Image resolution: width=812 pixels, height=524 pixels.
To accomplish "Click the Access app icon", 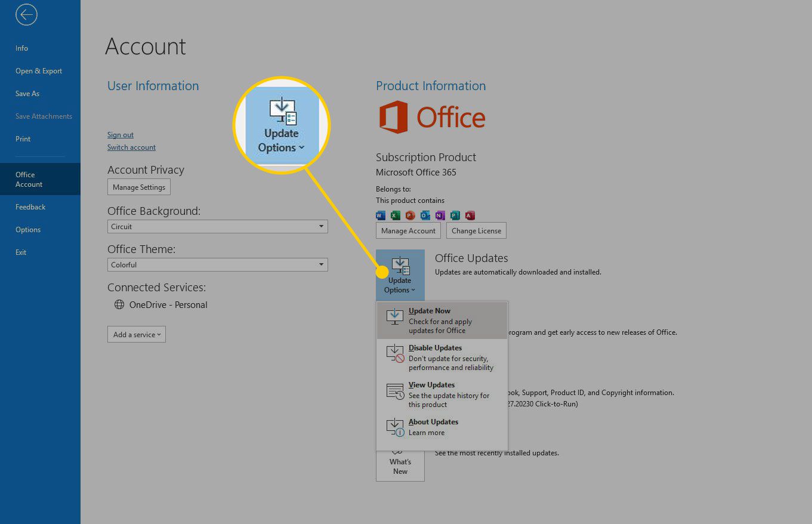I will coord(470,215).
